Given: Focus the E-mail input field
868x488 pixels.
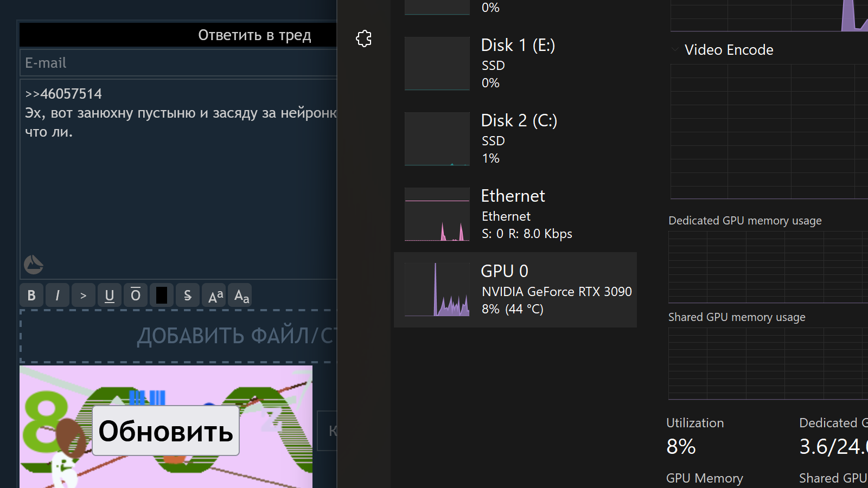Looking at the screenshot, I should [x=178, y=63].
